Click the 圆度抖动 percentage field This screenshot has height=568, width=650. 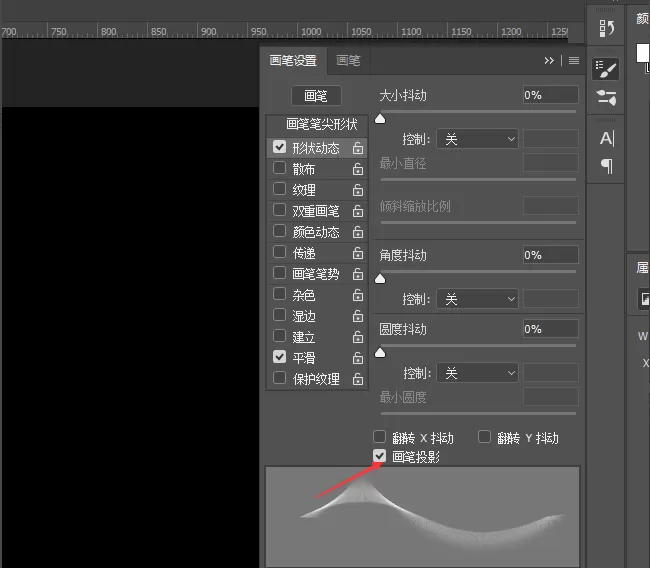tap(551, 329)
